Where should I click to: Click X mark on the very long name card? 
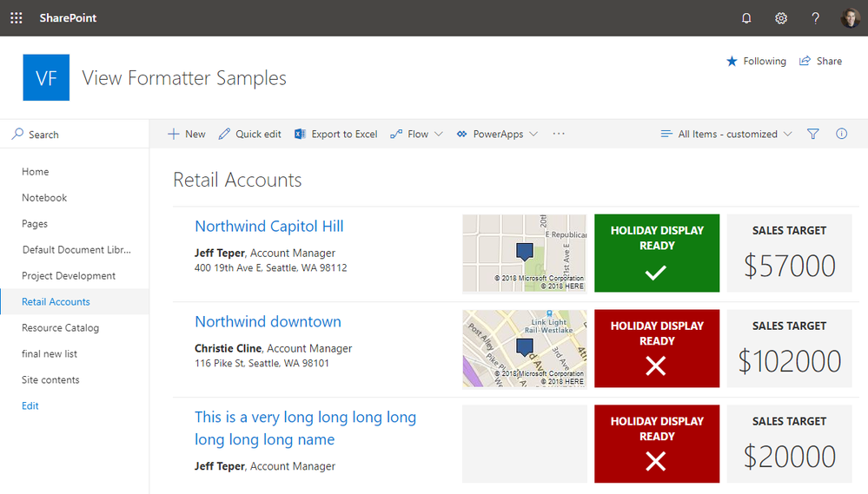click(656, 461)
